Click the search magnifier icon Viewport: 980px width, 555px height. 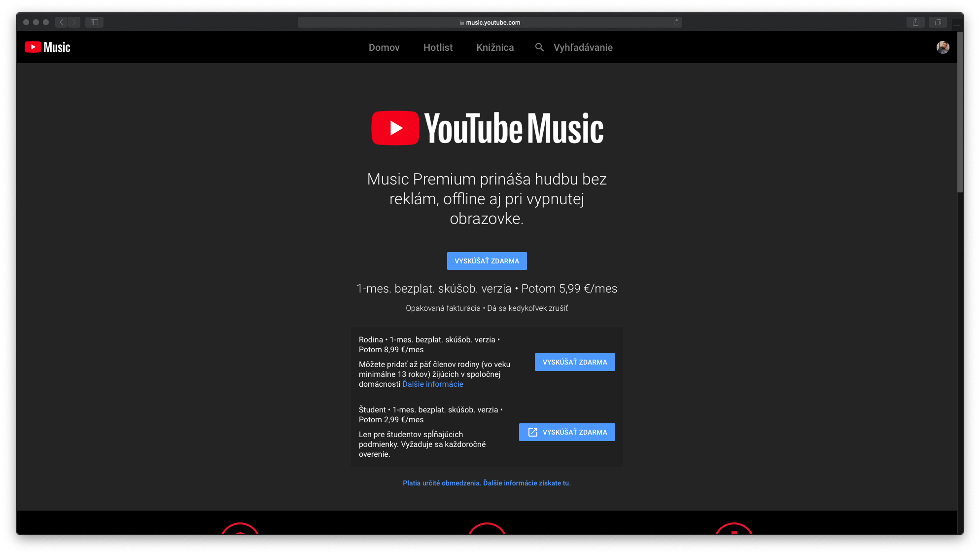coord(539,47)
